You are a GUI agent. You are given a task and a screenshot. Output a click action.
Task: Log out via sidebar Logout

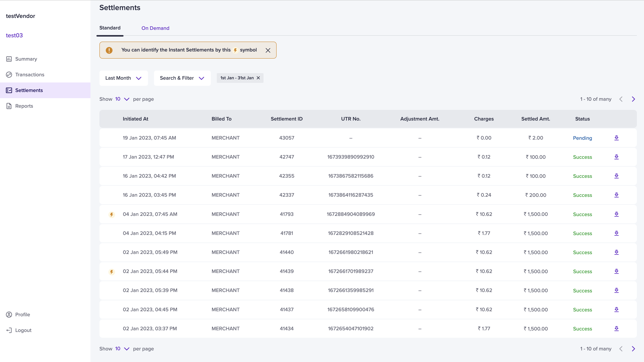(x=23, y=330)
